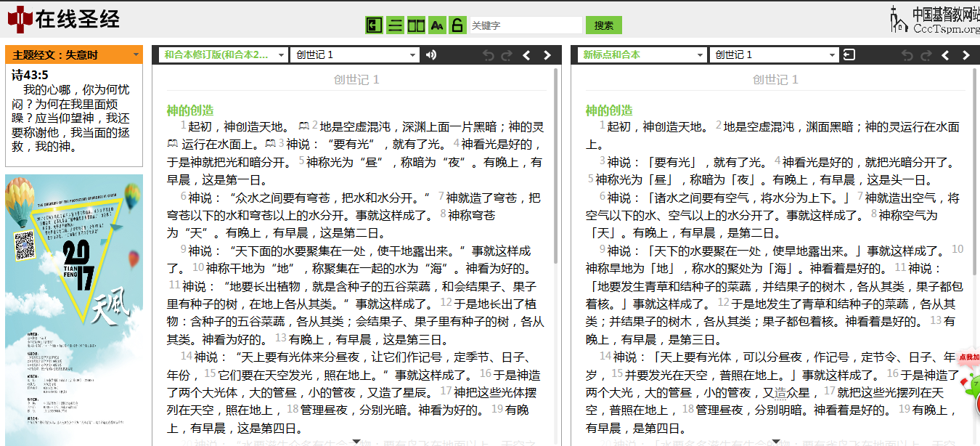Click the keyword search input field
The width and height of the screenshot is (980, 446).
(x=526, y=25)
